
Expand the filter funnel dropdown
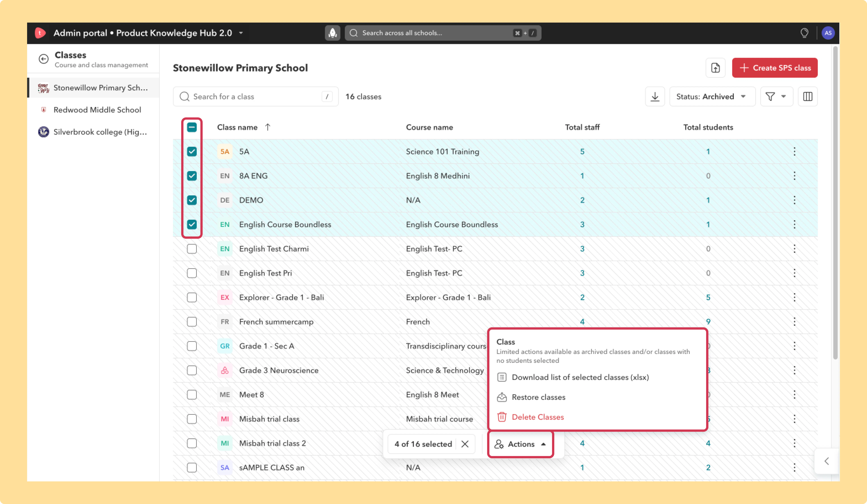pyautogui.click(x=777, y=97)
